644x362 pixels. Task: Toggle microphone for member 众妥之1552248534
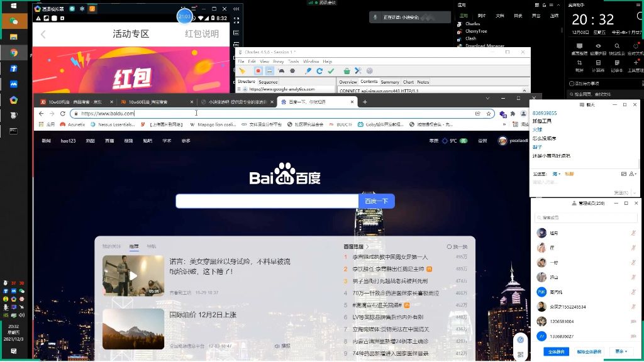point(633,307)
